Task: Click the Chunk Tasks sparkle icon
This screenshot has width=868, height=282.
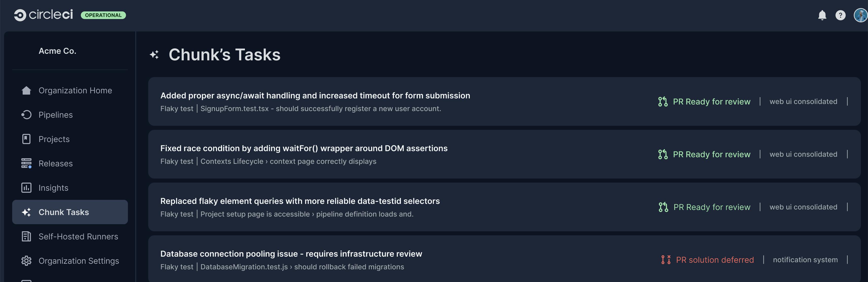Action: pyautogui.click(x=26, y=212)
